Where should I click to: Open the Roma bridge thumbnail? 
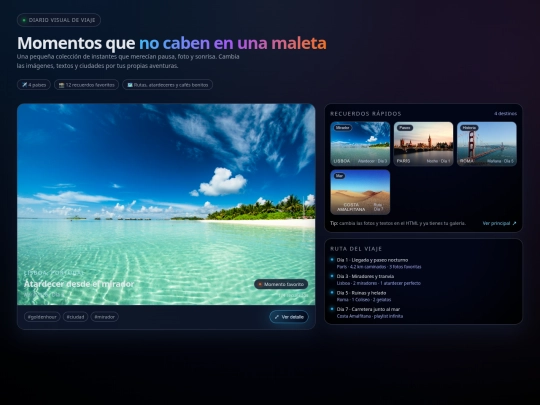click(487, 144)
